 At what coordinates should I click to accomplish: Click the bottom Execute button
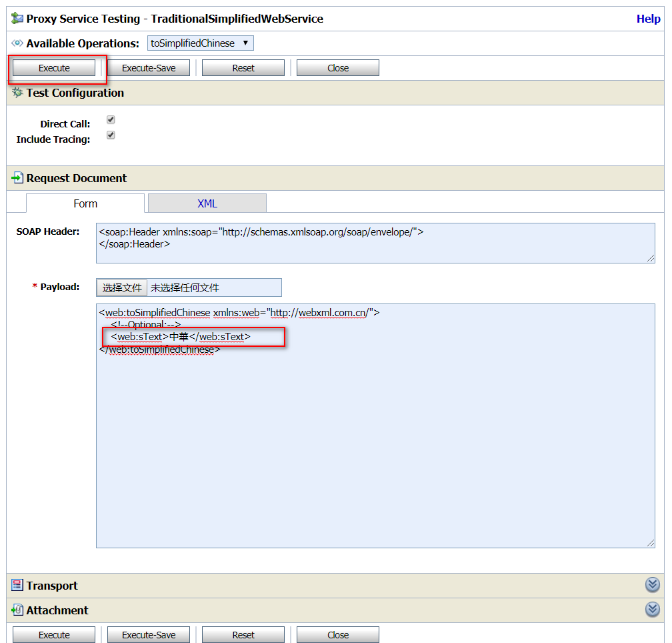click(54, 634)
